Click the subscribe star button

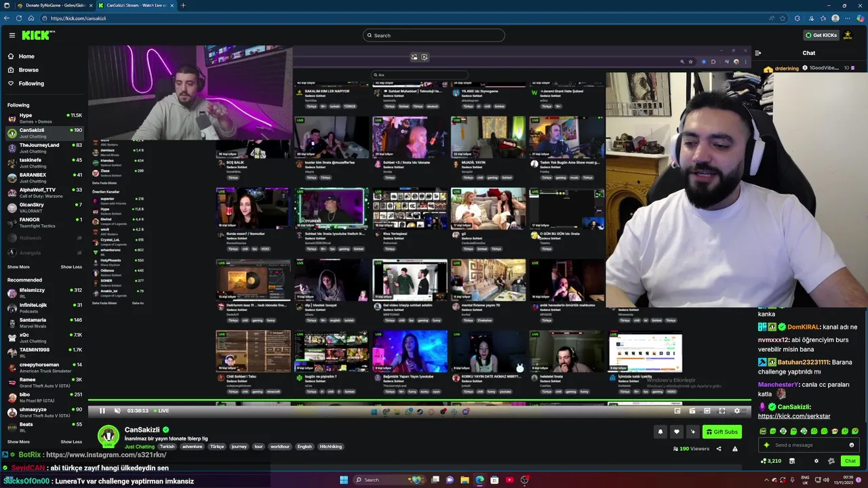(x=692, y=432)
